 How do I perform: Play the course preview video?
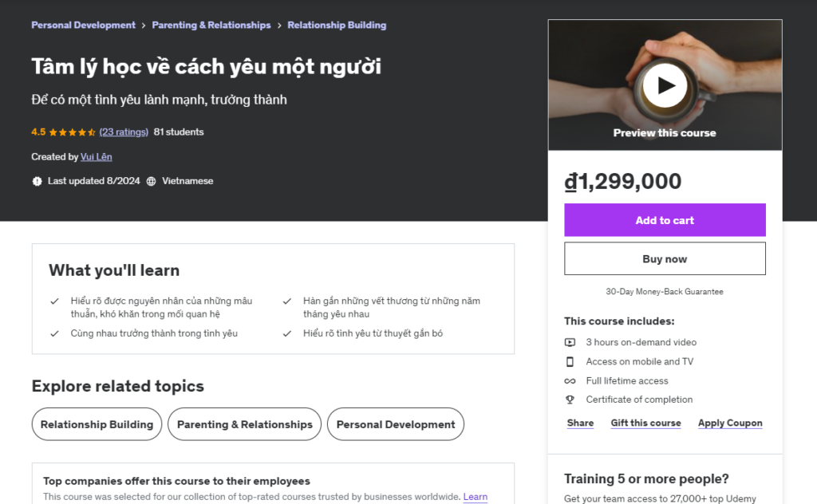pyautogui.click(x=665, y=85)
